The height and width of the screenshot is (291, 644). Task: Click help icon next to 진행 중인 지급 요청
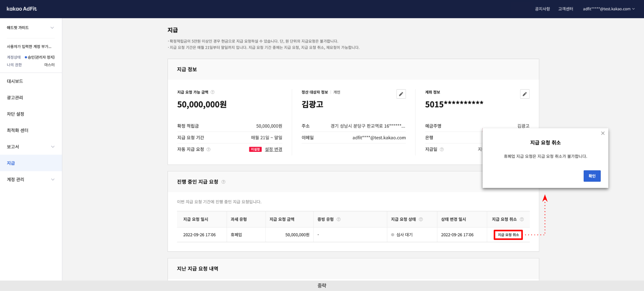click(x=224, y=182)
